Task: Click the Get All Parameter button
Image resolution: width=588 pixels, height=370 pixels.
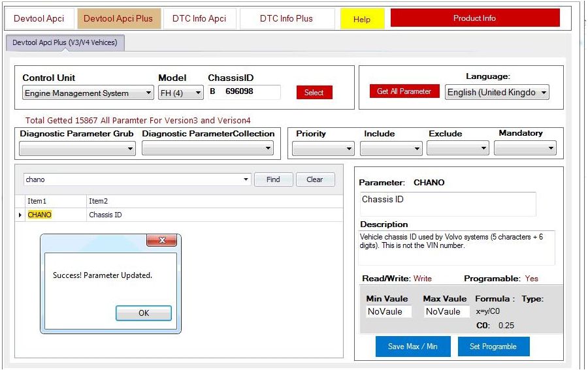Action: tap(404, 91)
